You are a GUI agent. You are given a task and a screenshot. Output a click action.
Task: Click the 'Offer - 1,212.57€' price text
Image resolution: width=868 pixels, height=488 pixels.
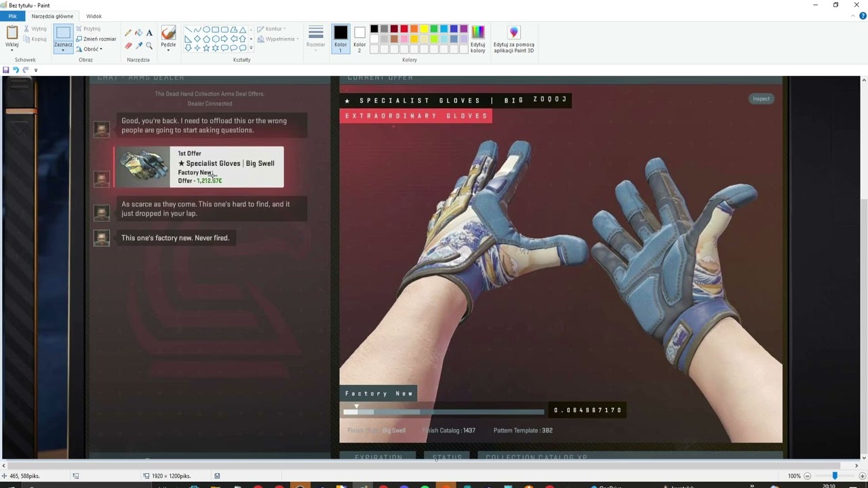click(x=200, y=181)
